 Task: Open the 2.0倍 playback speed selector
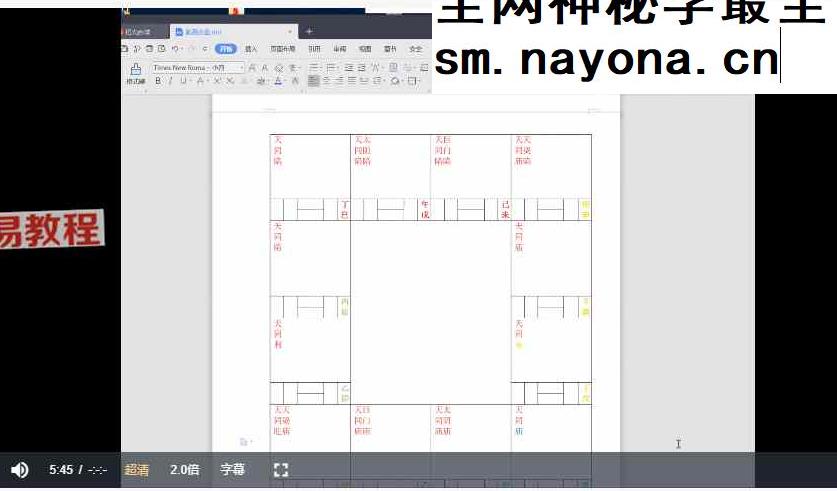pyautogui.click(x=185, y=470)
